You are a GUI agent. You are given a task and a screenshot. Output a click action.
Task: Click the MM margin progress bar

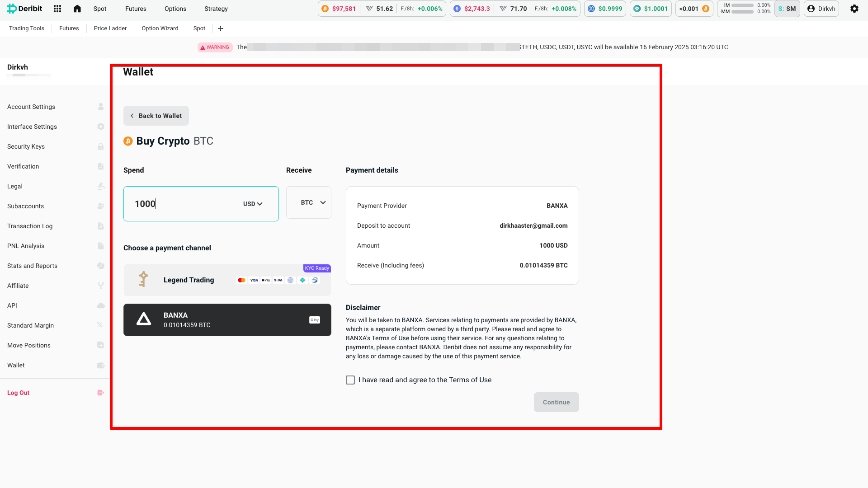pyautogui.click(x=742, y=12)
